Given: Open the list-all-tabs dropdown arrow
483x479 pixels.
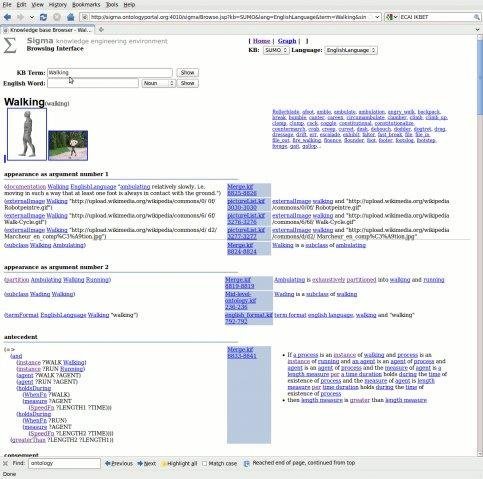Looking at the screenshot, I should pos(477,30).
